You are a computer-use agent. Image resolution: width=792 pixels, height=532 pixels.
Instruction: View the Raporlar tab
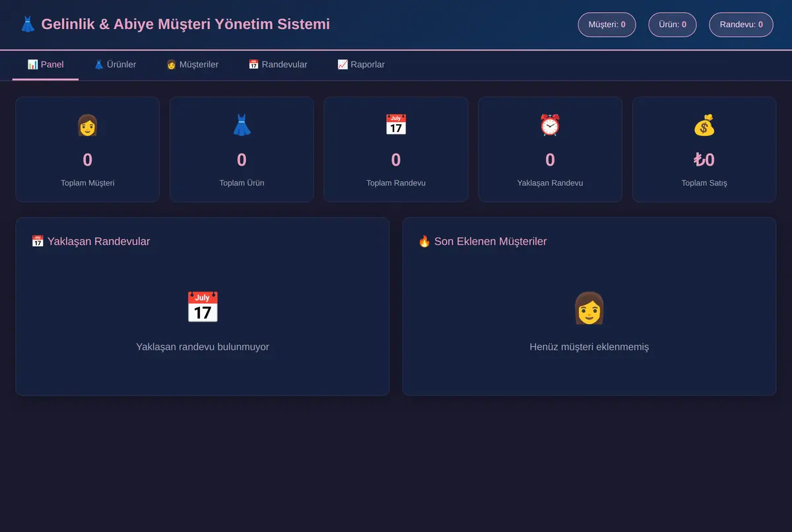[x=361, y=65]
